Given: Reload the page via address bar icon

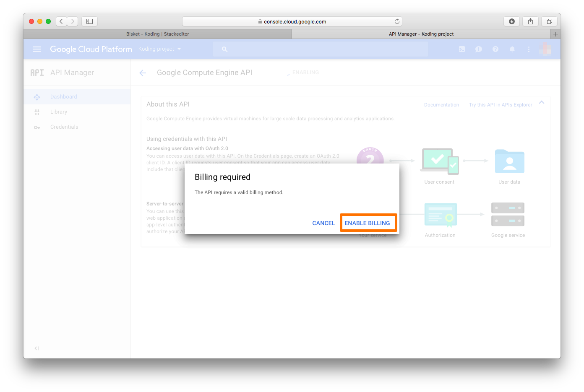Looking at the screenshot, I should [x=397, y=21].
